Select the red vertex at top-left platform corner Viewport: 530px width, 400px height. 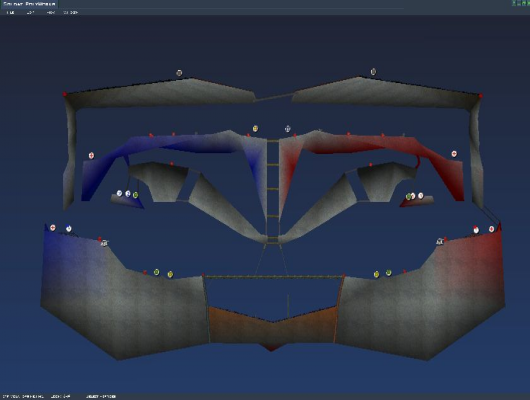click(x=65, y=94)
